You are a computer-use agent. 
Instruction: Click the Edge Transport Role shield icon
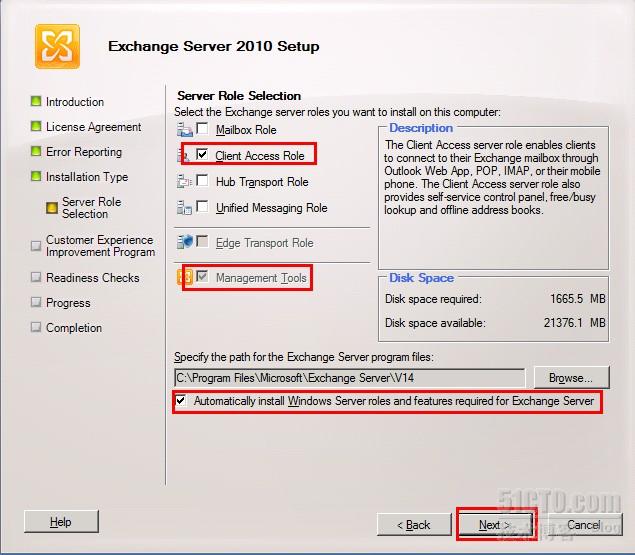pos(185,242)
